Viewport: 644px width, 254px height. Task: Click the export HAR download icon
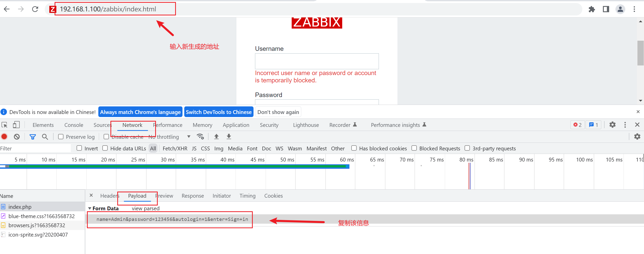click(229, 137)
